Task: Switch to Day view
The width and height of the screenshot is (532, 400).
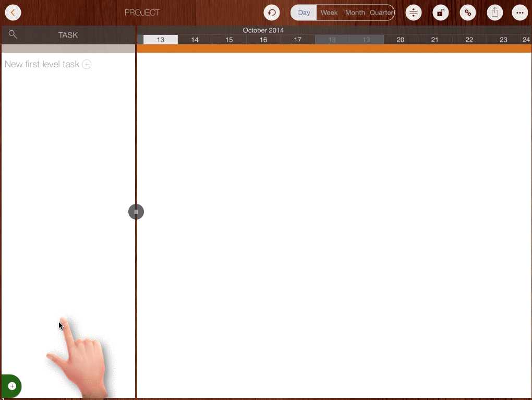Action: (304, 13)
